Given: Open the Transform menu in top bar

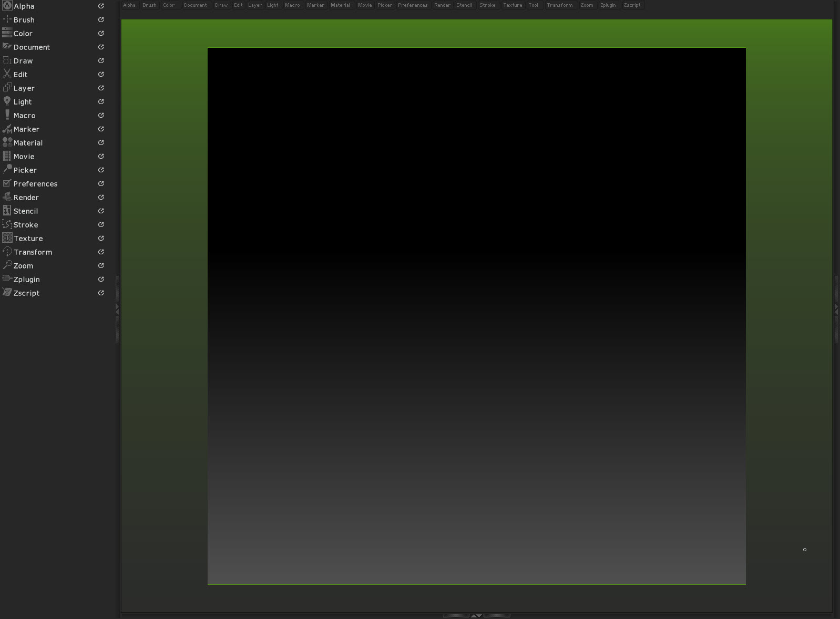Looking at the screenshot, I should [x=560, y=5].
